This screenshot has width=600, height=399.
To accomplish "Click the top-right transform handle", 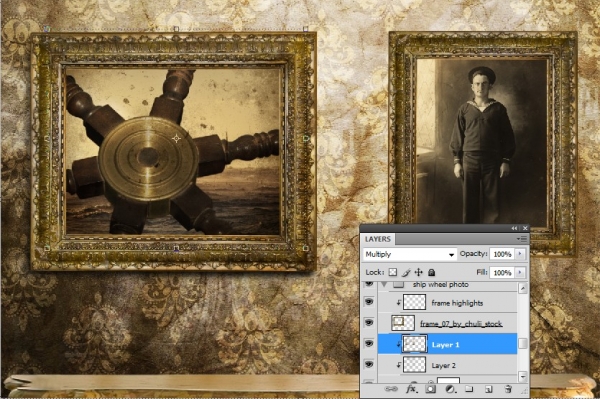I will [305, 29].
